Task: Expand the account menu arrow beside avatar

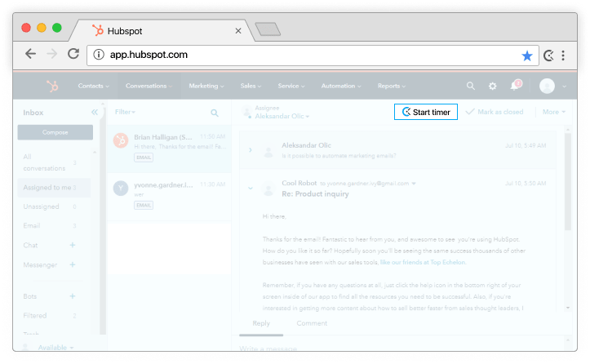Action: (564, 87)
